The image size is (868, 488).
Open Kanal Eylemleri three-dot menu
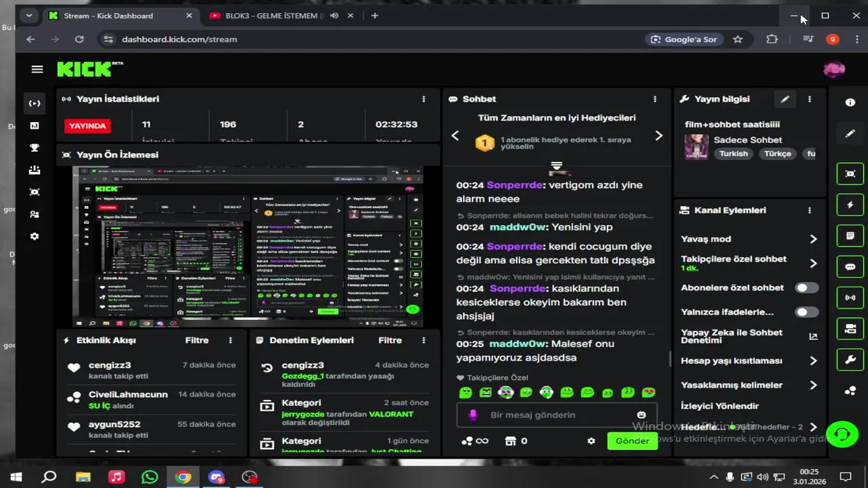coord(809,210)
